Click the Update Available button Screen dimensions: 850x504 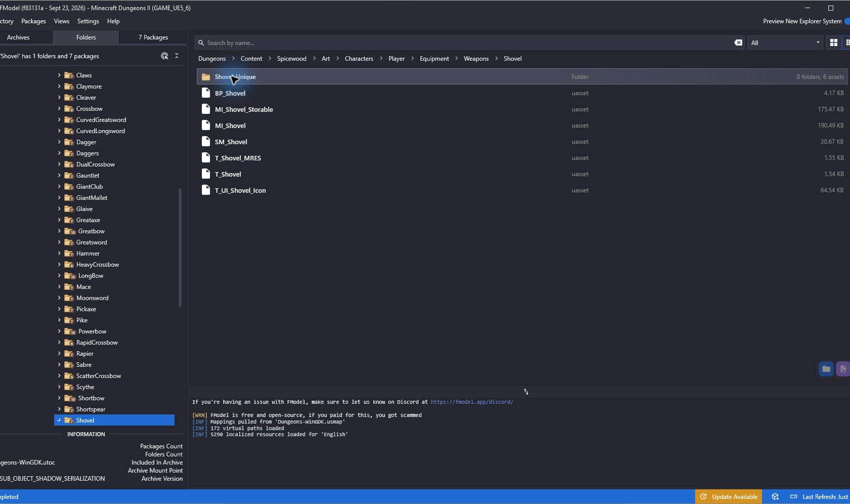[729, 497]
